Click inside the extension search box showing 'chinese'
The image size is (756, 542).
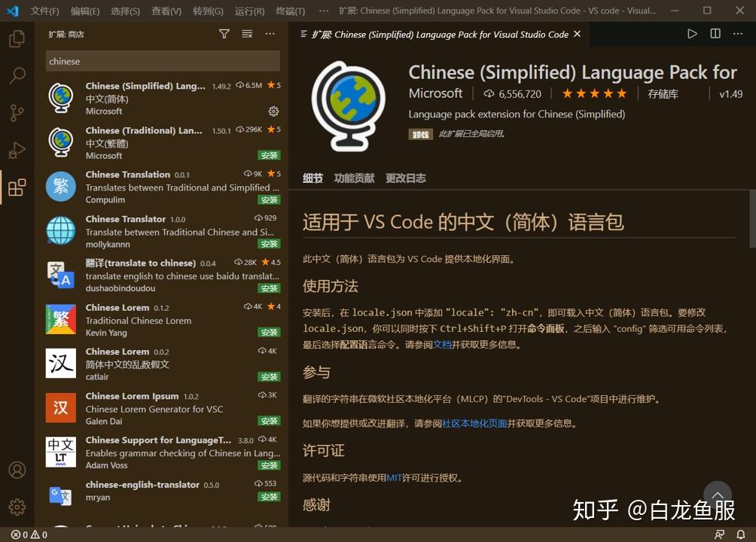(162, 60)
